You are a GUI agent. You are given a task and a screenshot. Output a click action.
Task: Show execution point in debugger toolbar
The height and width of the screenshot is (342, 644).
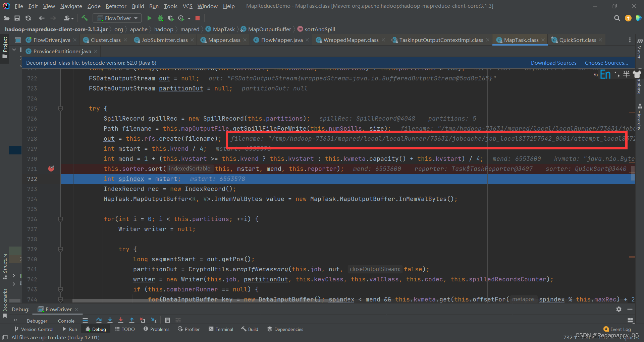click(x=85, y=320)
